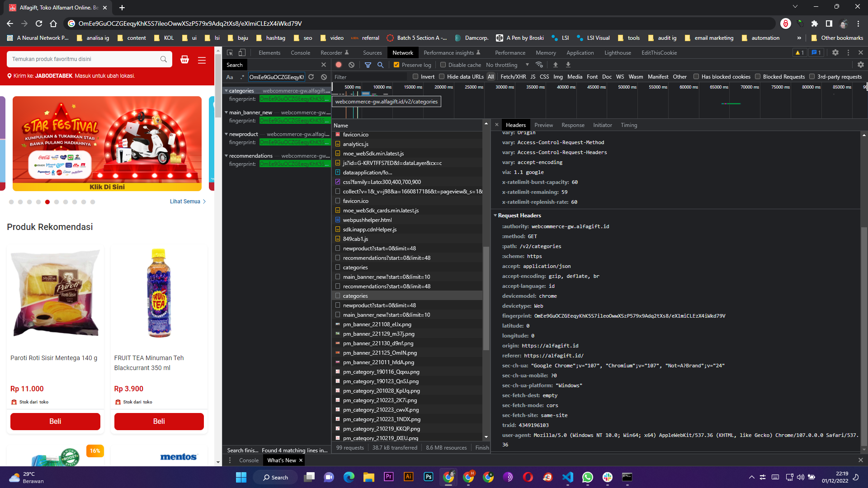Launch Photoshop from the taskbar

tap(429, 477)
